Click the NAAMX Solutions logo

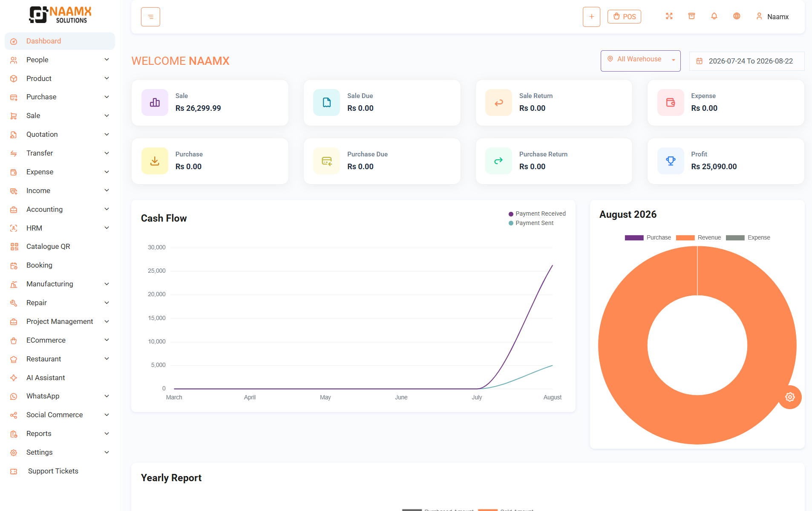click(x=60, y=15)
